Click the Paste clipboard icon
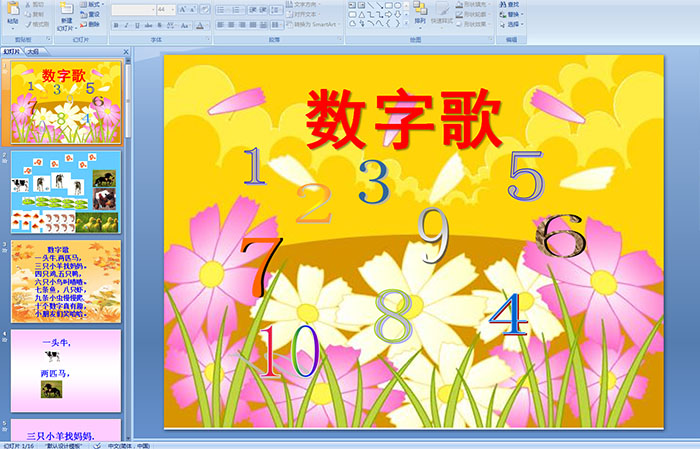This screenshot has width=700, height=449. click(13, 9)
